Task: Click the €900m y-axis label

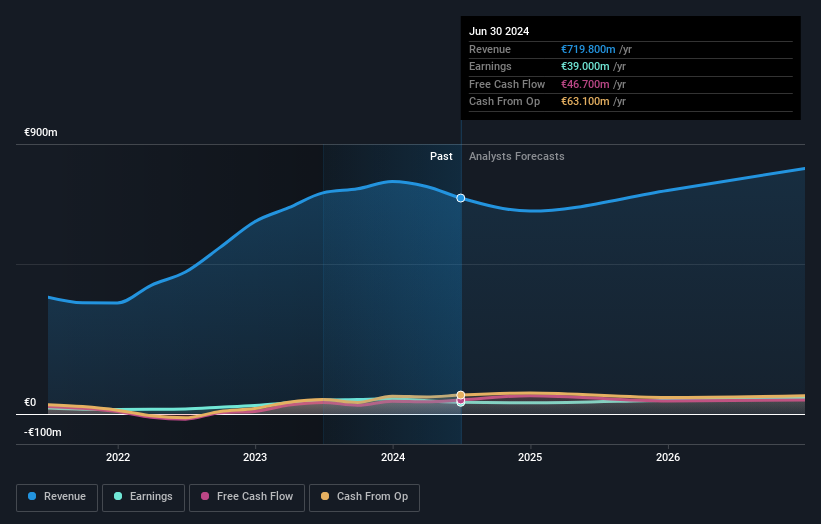Action: click(40, 132)
